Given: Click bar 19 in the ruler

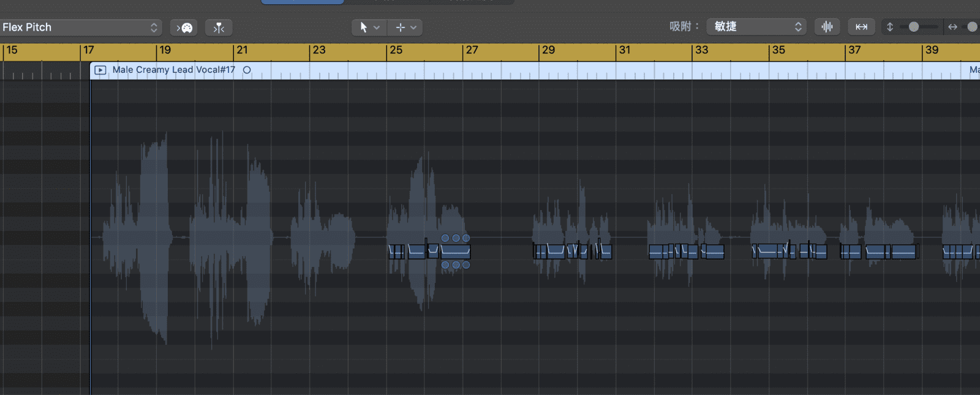Looking at the screenshot, I should 165,50.
